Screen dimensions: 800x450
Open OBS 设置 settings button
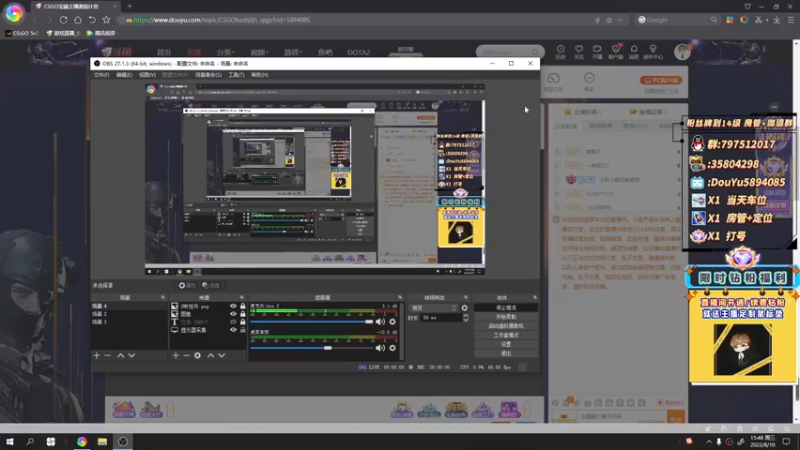coord(506,344)
